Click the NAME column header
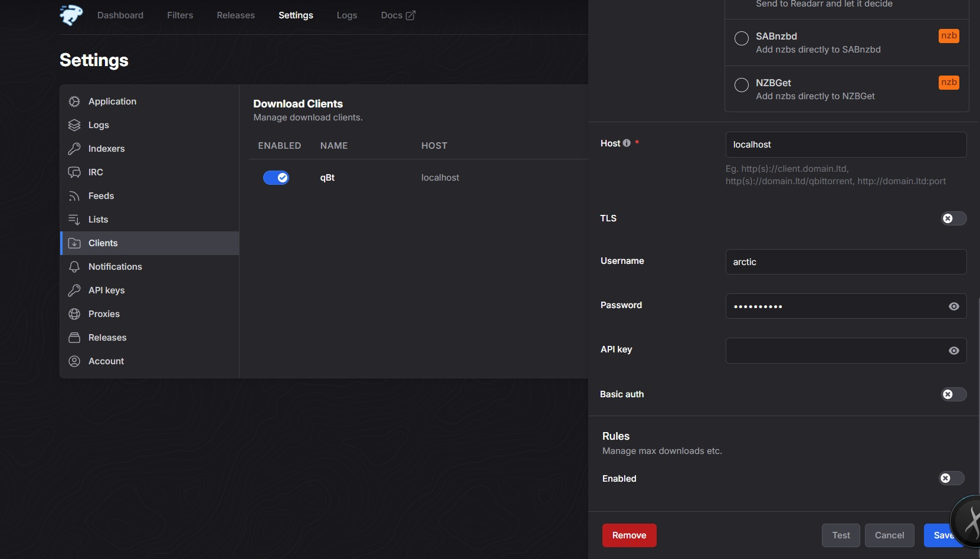This screenshot has height=559, width=980. pyautogui.click(x=334, y=146)
